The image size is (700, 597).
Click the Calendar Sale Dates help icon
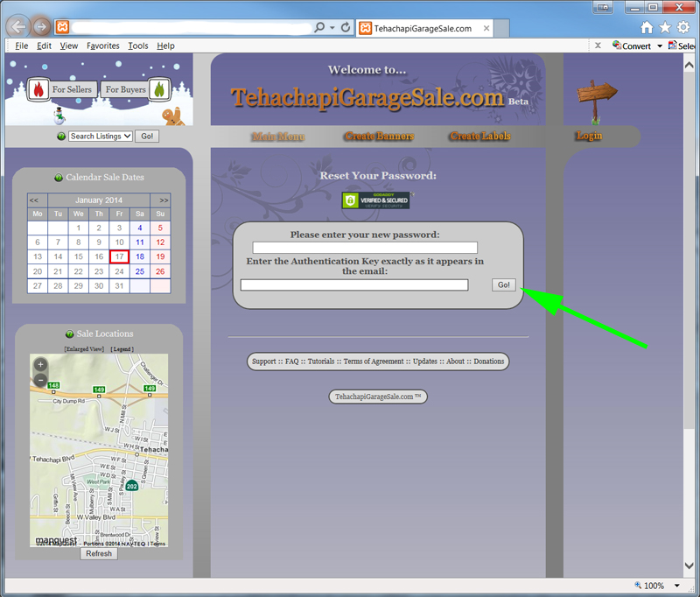tap(59, 178)
